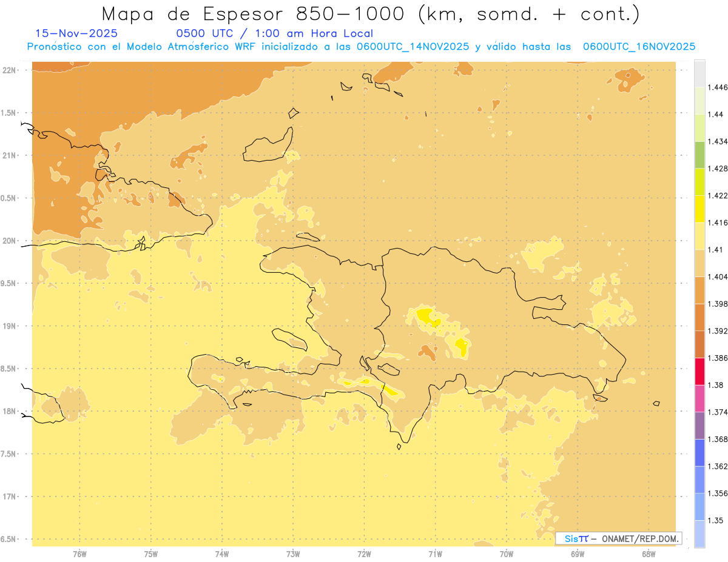The width and height of the screenshot is (728, 562).
Task: Click the longitude label '73W'
Action: pos(293,554)
